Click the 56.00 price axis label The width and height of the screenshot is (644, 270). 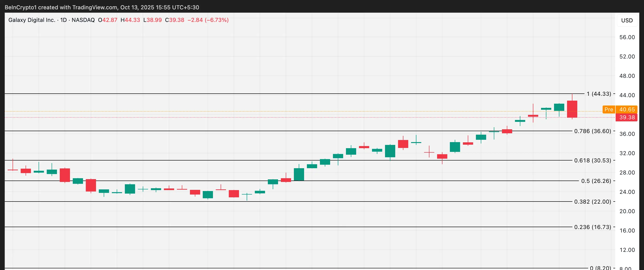627,37
